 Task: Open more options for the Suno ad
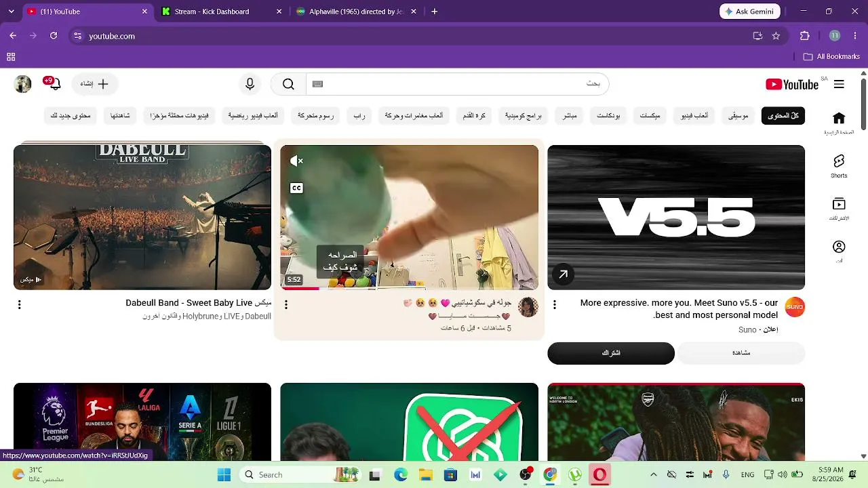click(x=554, y=305)
